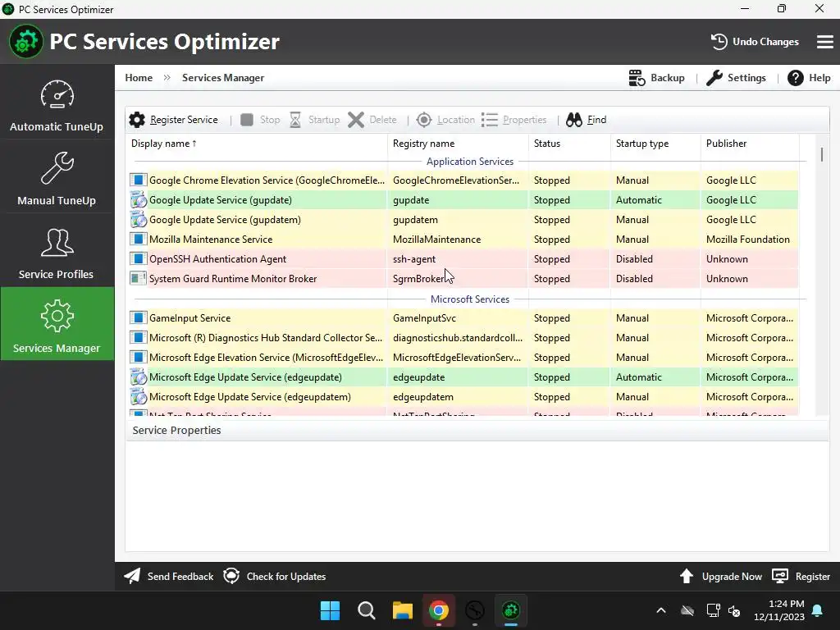Image resolution: width=840 pixels, height=630 pixels.
Task: Click the gupdate registry name cell
Action: (458, 200)
